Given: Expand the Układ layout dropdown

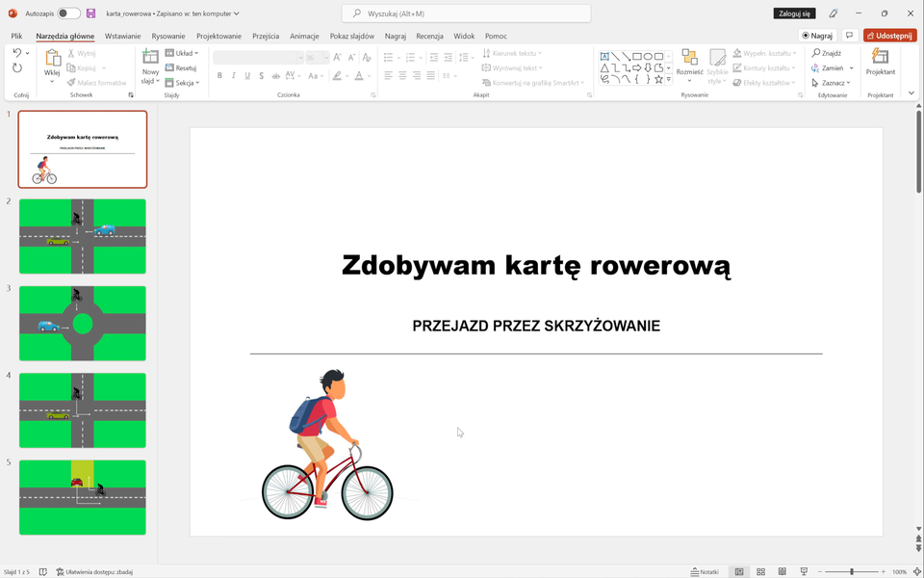Looking at the screenshot, I should (182, 53).
